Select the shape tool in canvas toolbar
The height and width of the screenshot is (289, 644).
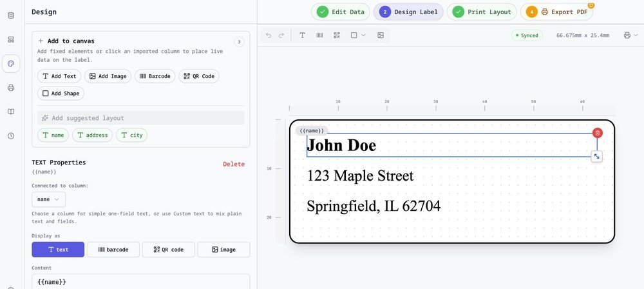pos(354,35)
